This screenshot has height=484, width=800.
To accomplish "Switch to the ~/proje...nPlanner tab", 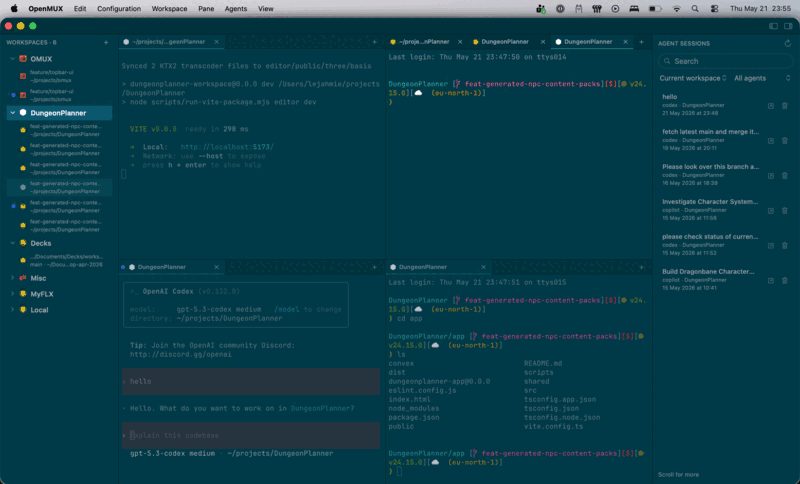I will click(x=424, y=42).
